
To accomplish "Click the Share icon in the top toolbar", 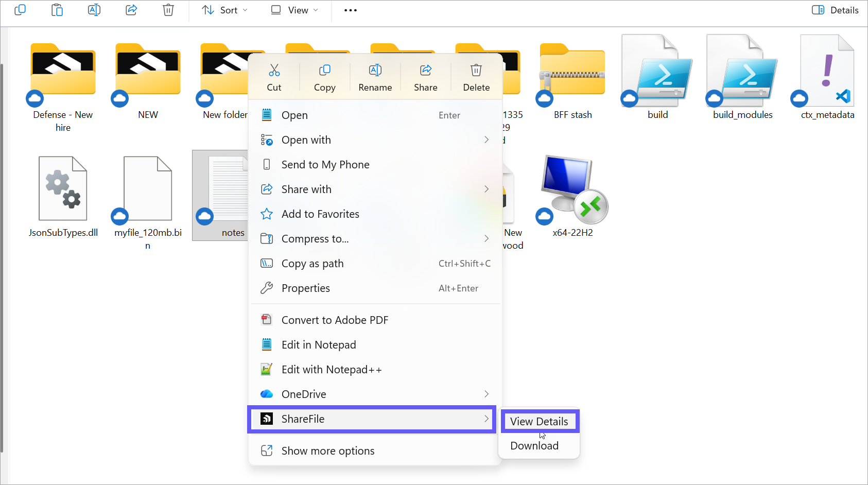I will 131,10.
